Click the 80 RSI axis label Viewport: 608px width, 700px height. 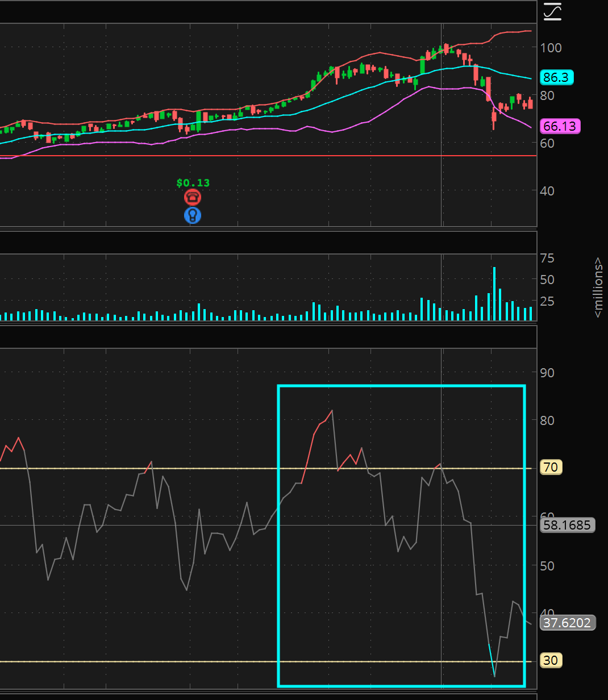[548, 420]
